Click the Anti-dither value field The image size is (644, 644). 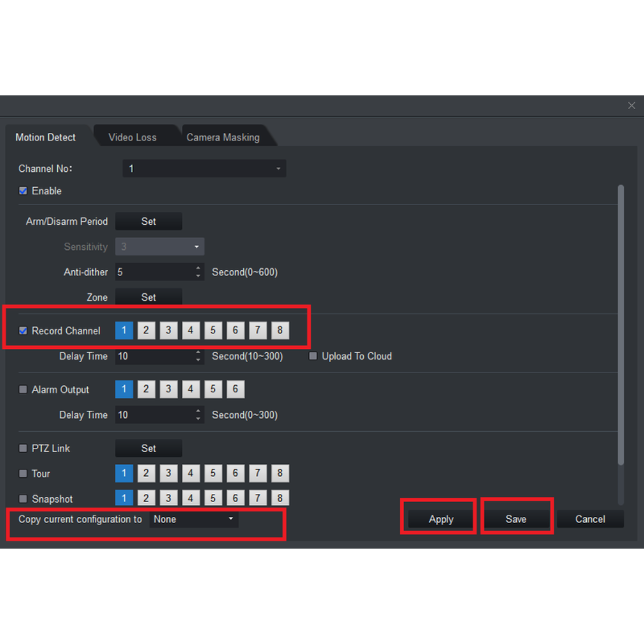click(154, 272)
